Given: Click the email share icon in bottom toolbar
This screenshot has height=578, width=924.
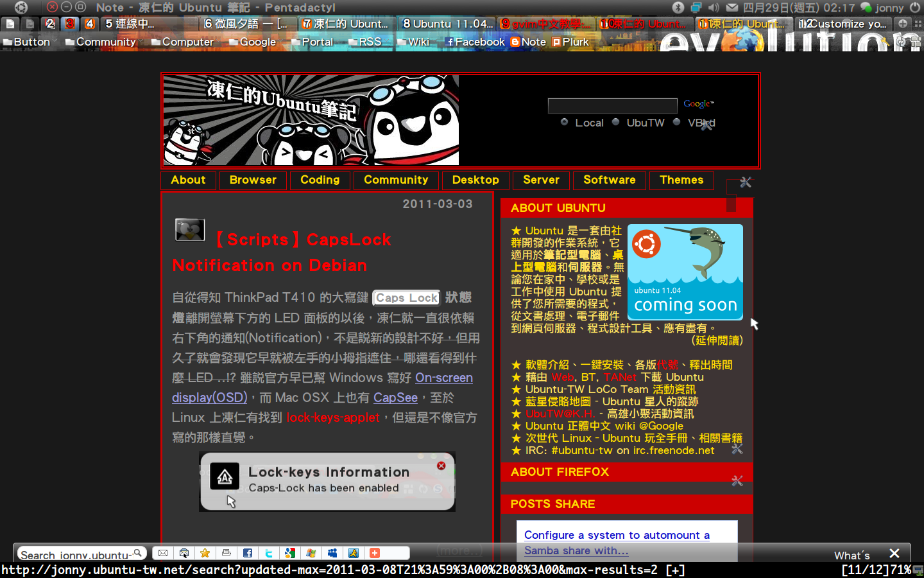Looking at the screenshot, I should 163,553.
